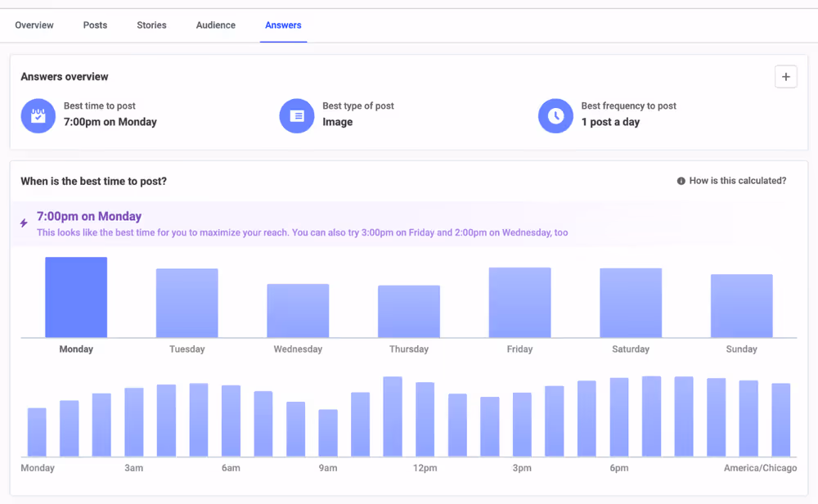Select the Audience tab
Image resolution: width=818 pixels, height=504 pixels.
(215, 25)
